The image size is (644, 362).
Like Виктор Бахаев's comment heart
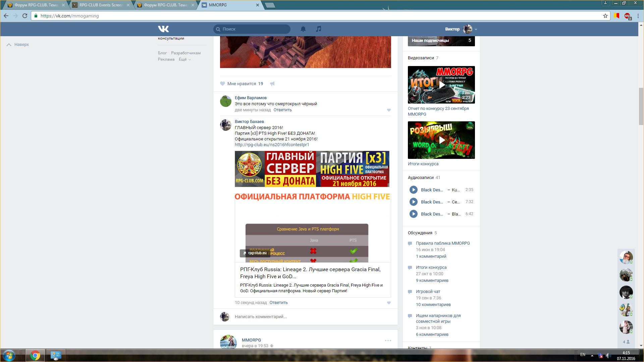tap(389, 303)
